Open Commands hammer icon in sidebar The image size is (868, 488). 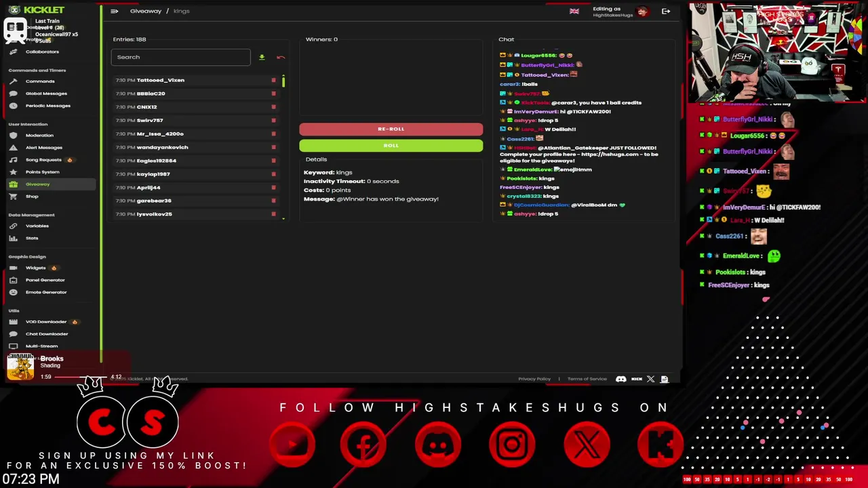14,81
